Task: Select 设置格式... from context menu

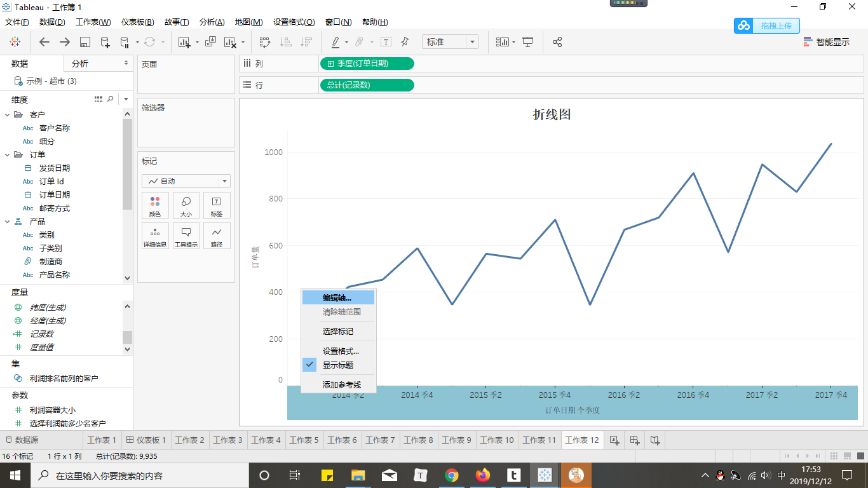Action: click(x=338, y=351)
